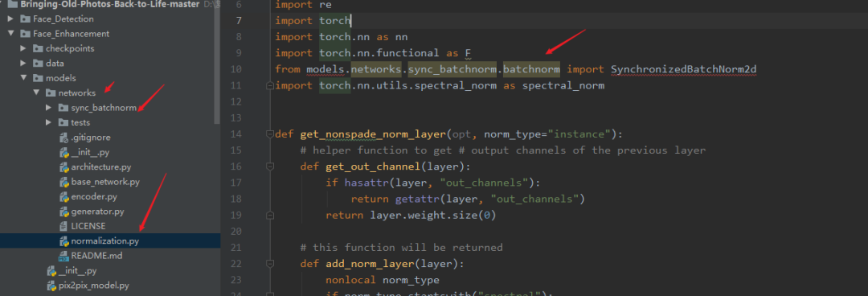The width and height of the screenshot is (868, 296).
Task: Click the .gitignore file icon
Action: point(63,138)
